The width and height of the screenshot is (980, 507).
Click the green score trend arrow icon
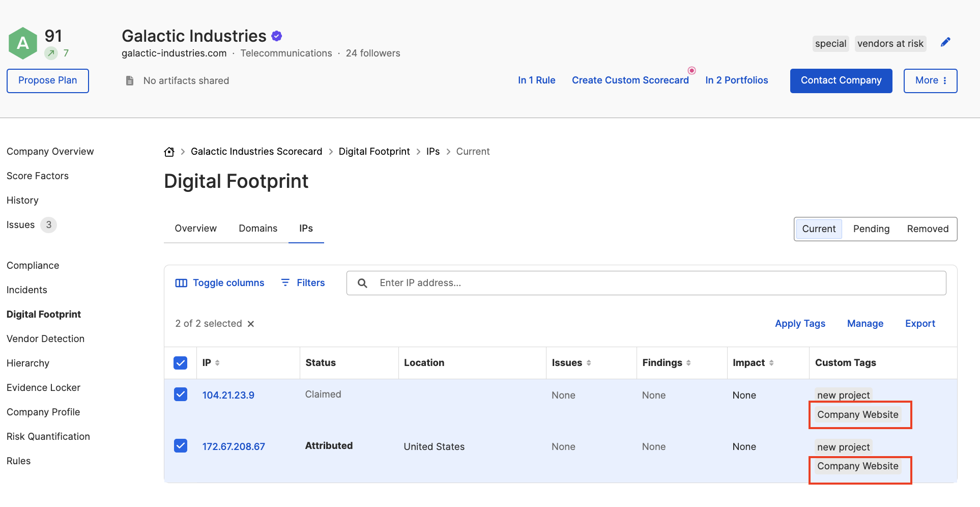coord(51,53)
